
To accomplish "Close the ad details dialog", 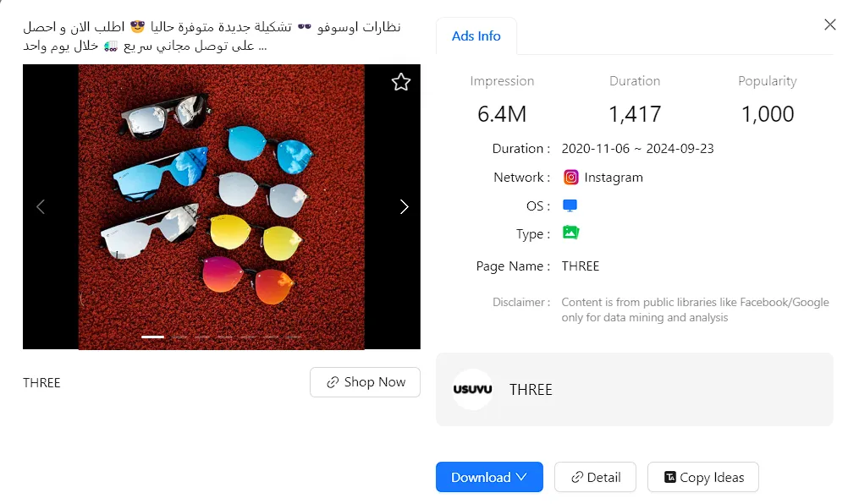I will pos(829,25).
